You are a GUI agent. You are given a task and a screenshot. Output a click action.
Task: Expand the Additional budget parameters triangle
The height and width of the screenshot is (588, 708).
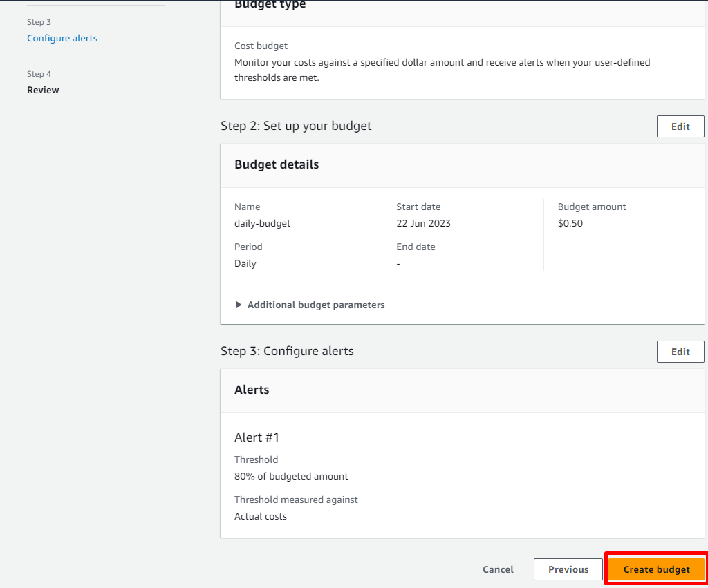(x=239, y=305)
